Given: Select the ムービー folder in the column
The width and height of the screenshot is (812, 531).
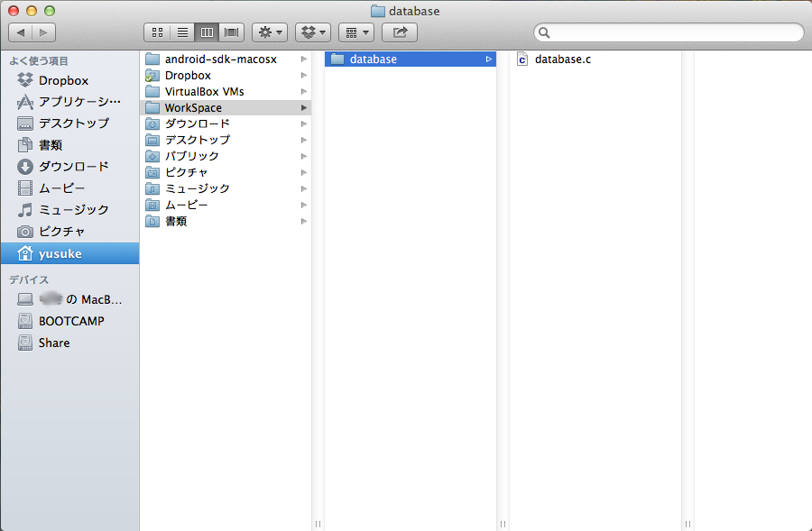Looking at the screenshot, I should pyautogui.click(x=226, y=205).
